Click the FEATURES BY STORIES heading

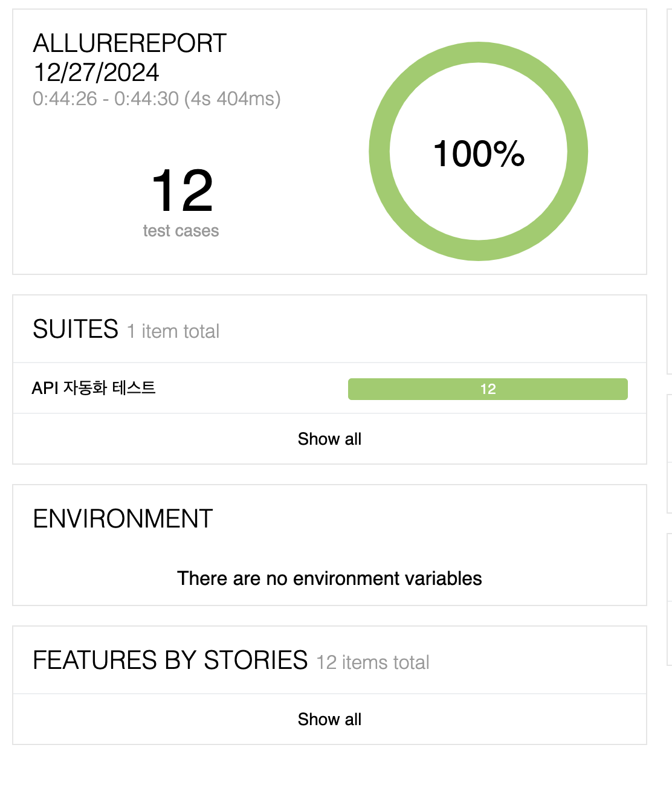coord(170,660)
